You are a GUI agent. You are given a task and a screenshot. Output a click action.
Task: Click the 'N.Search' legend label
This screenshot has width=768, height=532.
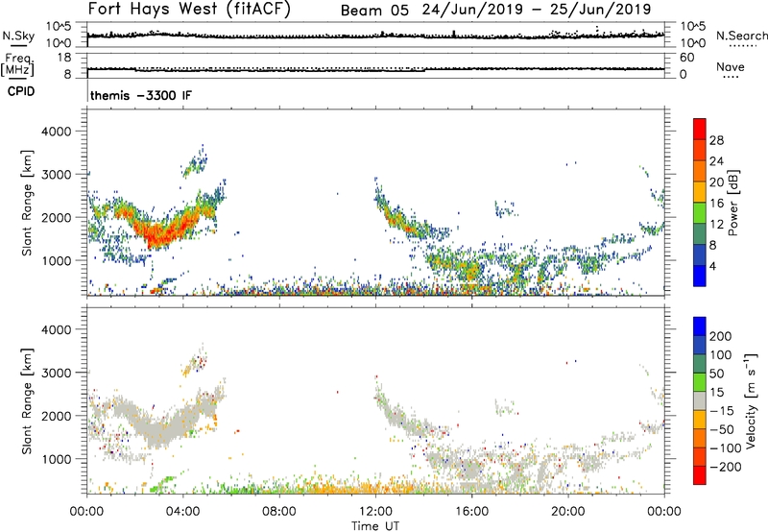coord(741,36)
